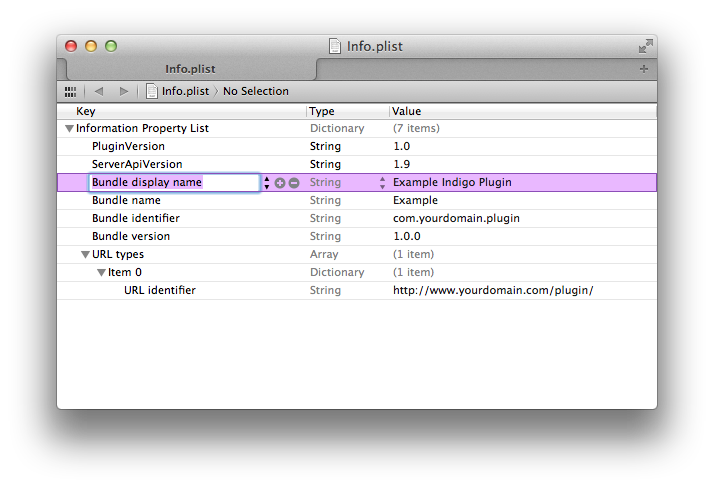Click the Array type of URL types

pos(324,254)
